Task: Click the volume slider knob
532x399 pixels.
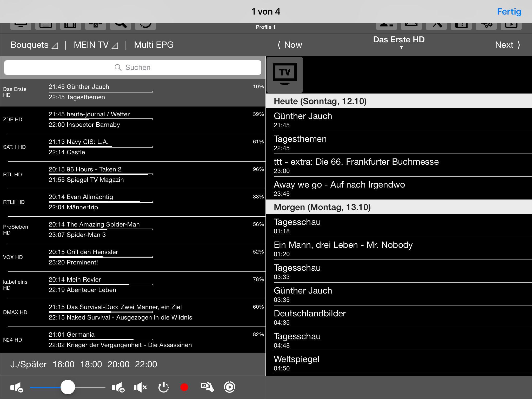Action: pyautogui.click(x=68, y=387)
